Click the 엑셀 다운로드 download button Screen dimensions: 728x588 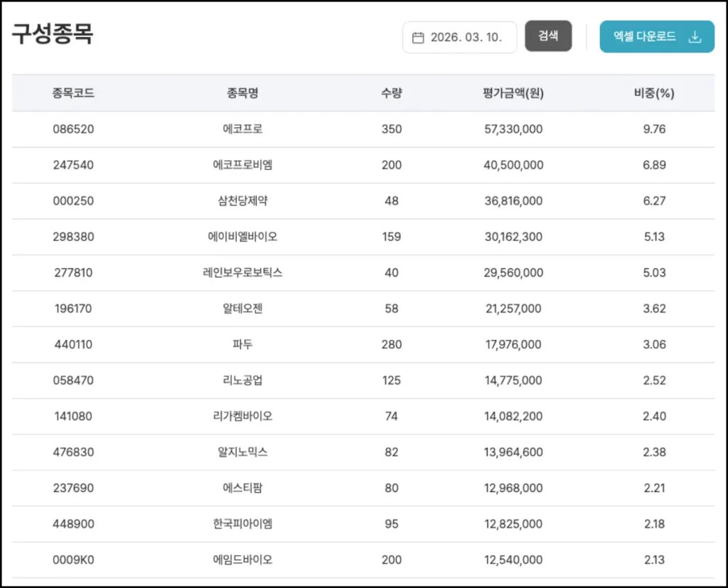656,36
